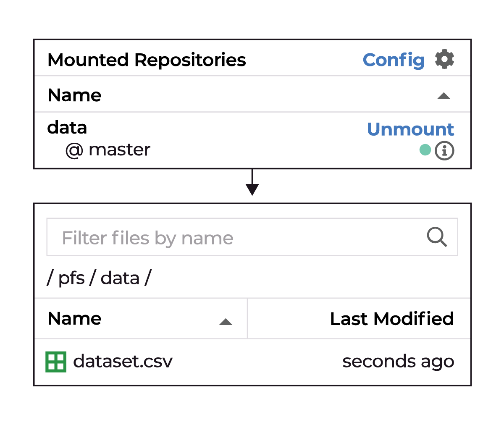Navigate to pfs in the breadcrumb path
504x425 pixels.
point(71,278)
